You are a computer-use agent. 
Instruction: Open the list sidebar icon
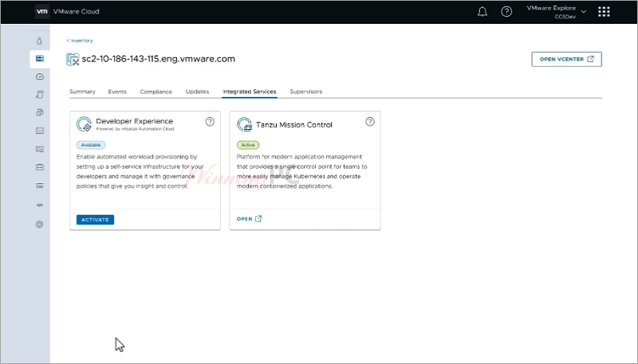pos(39,186)
